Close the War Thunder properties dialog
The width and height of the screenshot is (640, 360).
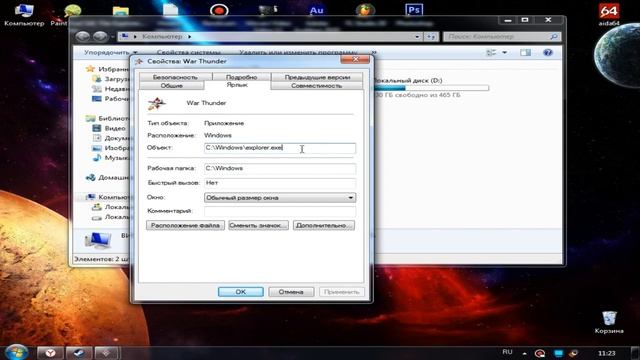[x=355, y=60]
